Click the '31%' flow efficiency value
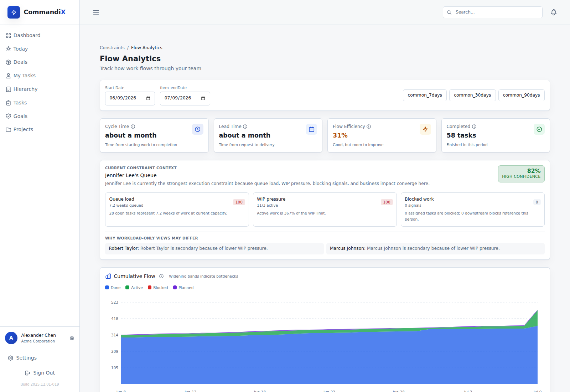This screenshot has width=570, height=392. (340, 135)
